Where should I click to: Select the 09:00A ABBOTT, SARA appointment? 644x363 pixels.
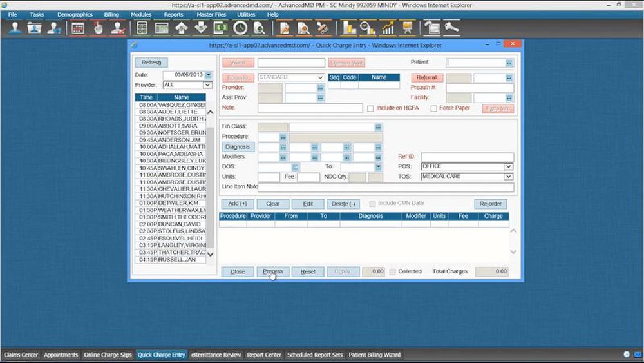(x=171, y=126)
